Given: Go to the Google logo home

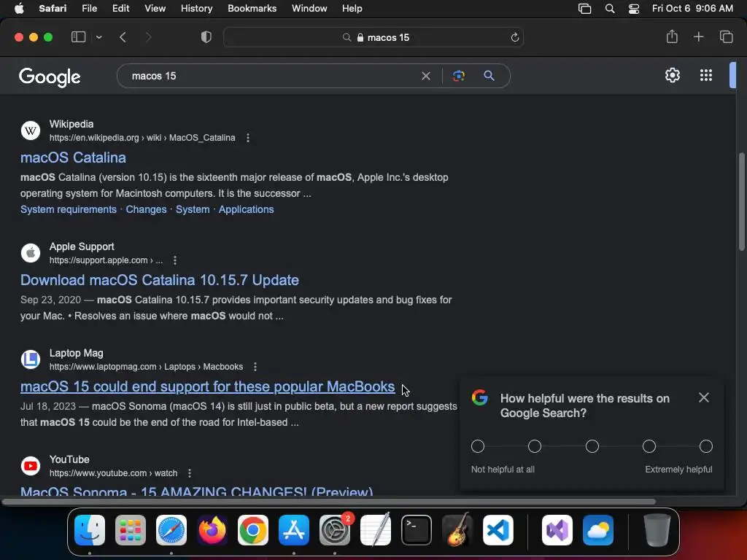Looking at the screenshot, I should pyautogui.click(x=50, y=77).
